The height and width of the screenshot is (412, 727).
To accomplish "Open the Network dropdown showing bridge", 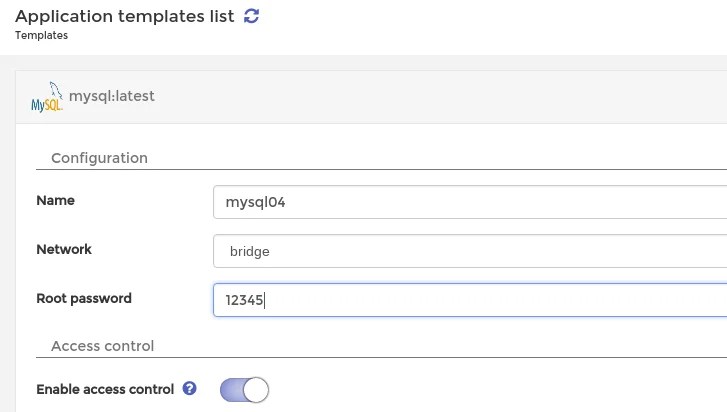I will [470, 251].
